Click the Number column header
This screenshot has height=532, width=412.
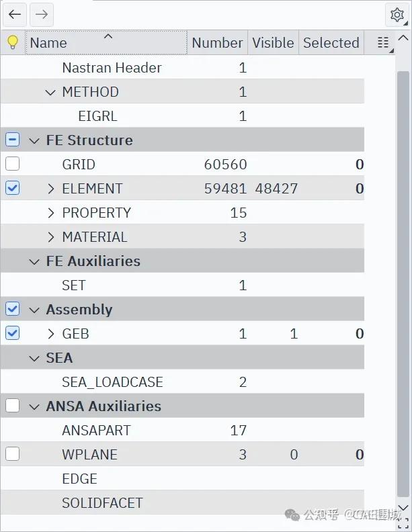pos(217,43)
